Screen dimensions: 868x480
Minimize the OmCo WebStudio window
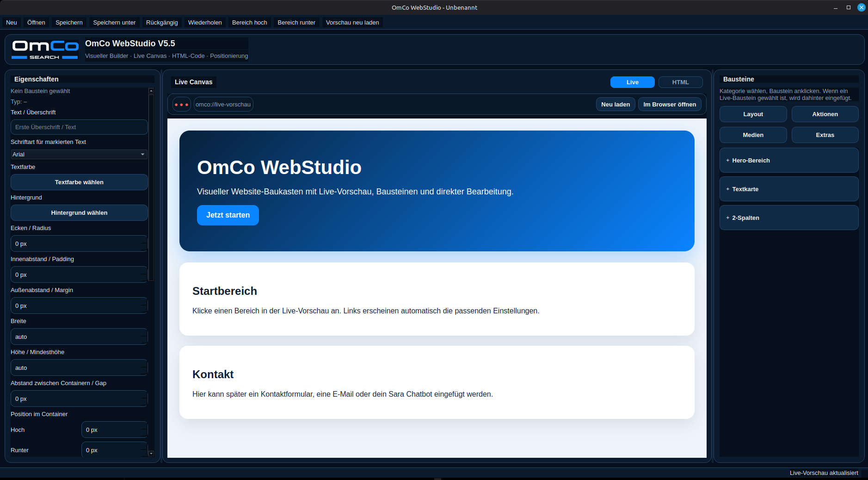pyautogui.click(x=836, y=7)
